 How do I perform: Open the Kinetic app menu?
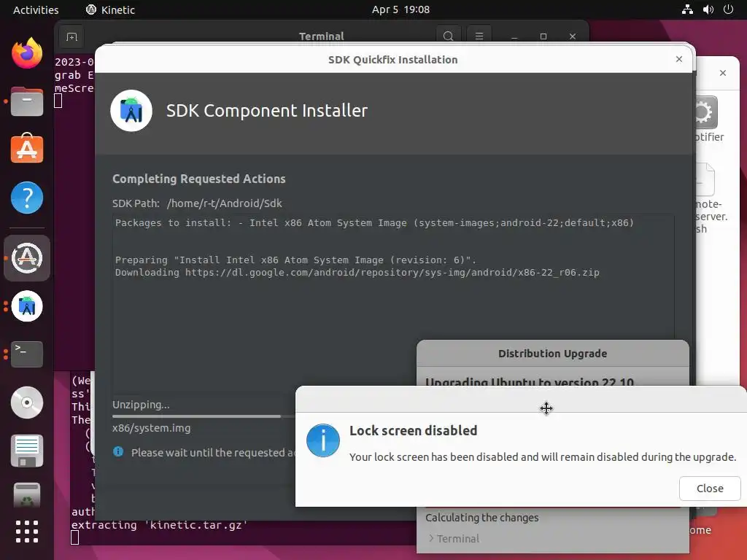tap(111, 9)
